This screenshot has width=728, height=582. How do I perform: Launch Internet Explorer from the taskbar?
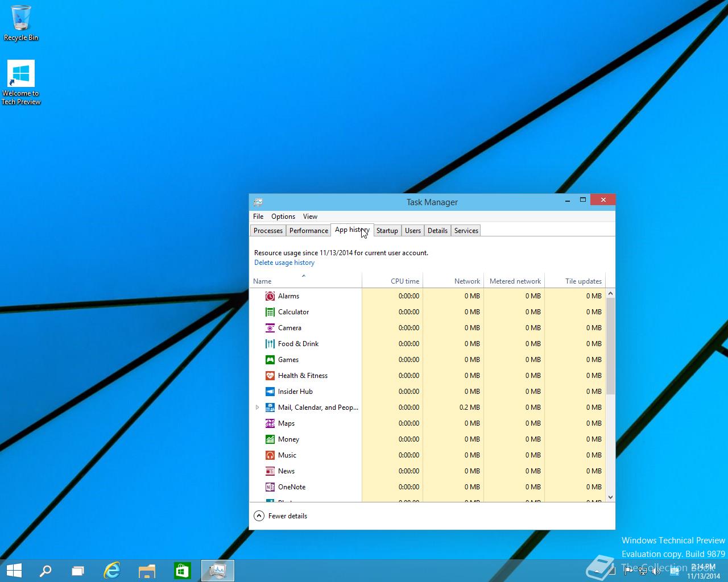point(112,570)
